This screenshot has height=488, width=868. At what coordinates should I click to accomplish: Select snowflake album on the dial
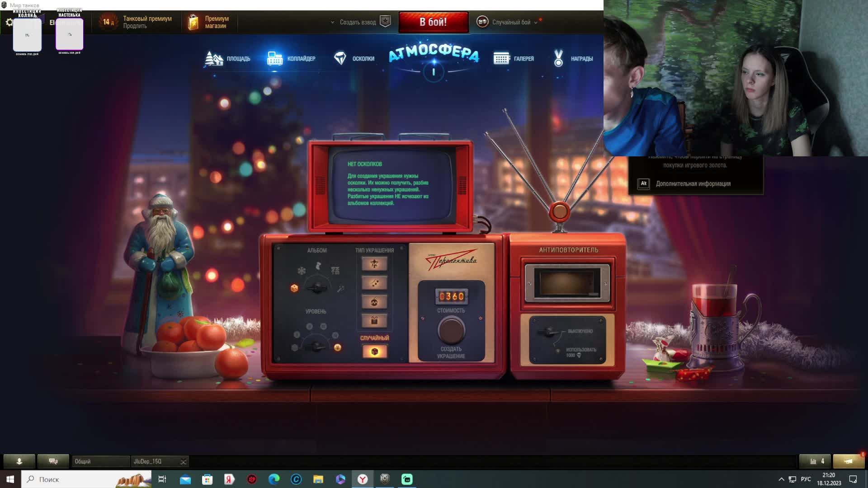[301, 271]
